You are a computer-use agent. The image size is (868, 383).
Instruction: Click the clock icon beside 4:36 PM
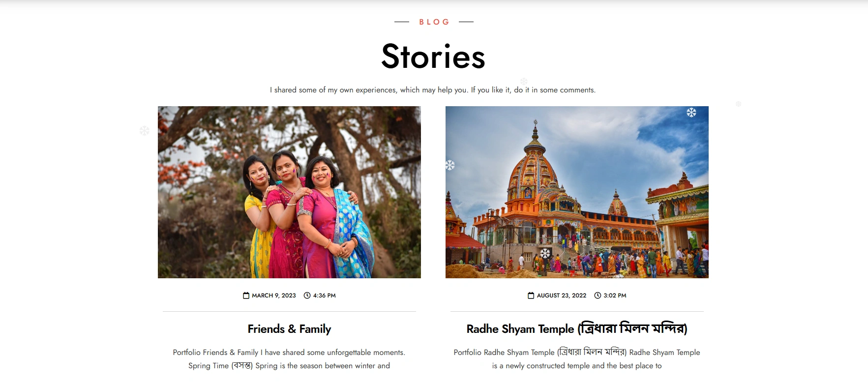tap(307, 295)
